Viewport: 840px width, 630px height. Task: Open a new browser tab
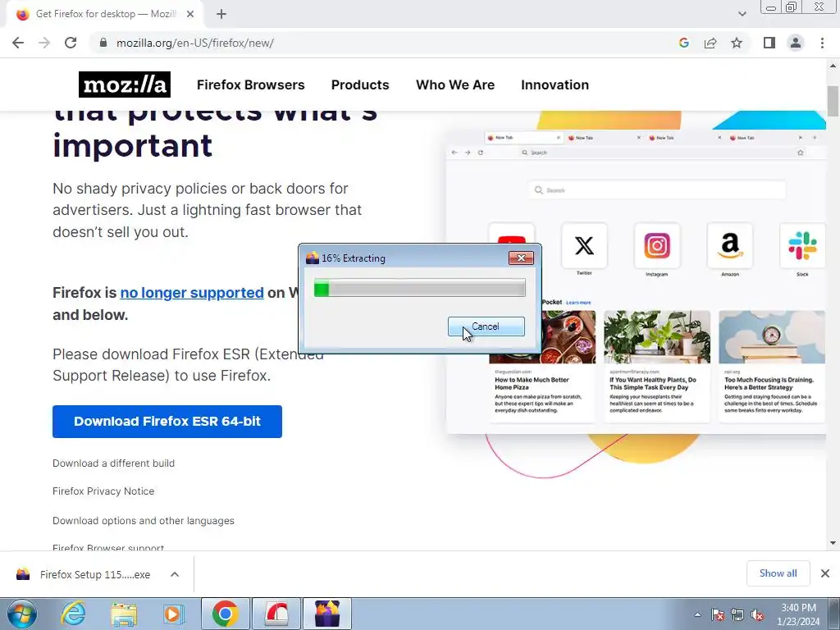[x=221, y=14]
